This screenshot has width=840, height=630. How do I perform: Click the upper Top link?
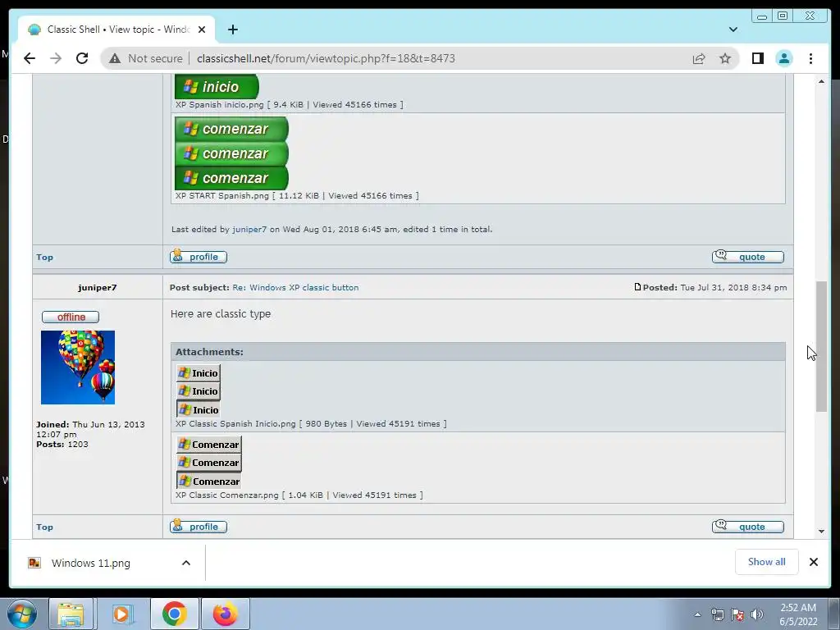click(x=44, y=257)
